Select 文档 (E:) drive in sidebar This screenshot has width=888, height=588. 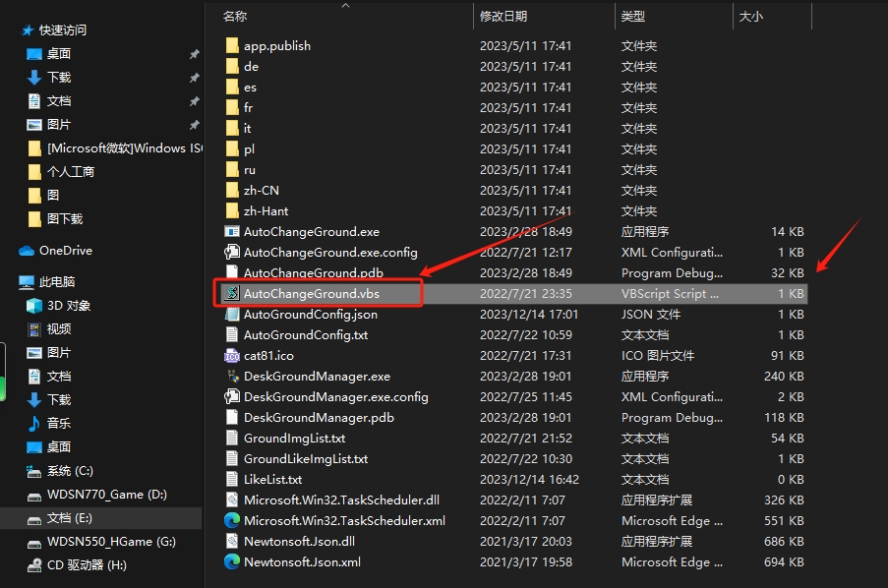[70, 518]
